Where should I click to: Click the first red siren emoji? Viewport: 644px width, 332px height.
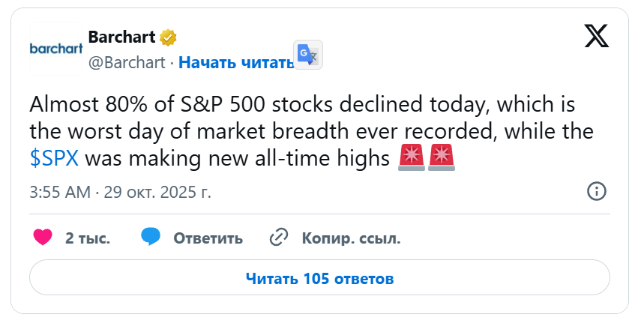tap(411, 158)
